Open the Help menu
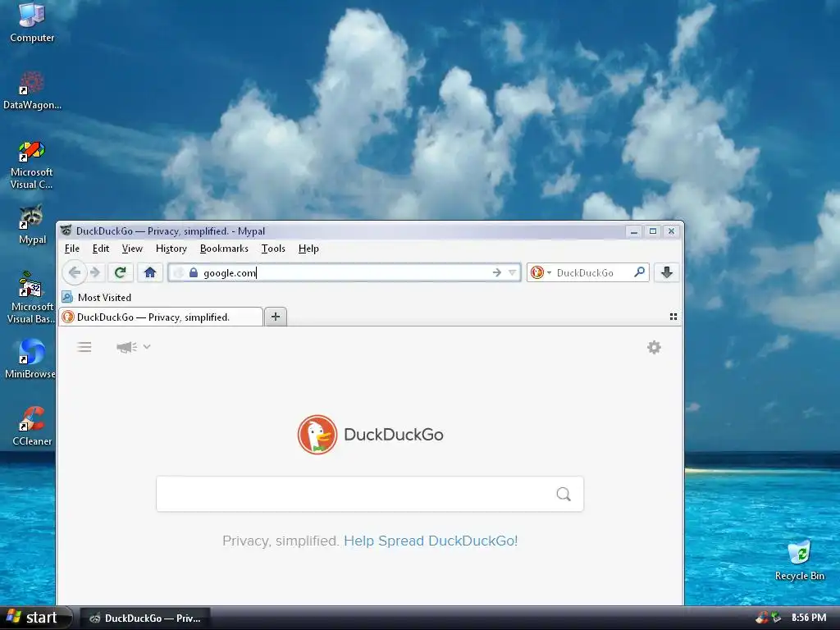Viewport: 840px width, 630px height. point(308,249)
